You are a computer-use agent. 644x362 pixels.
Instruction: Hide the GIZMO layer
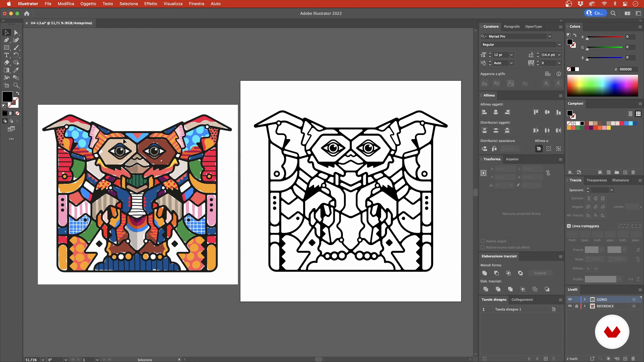(x=570, y=299)
